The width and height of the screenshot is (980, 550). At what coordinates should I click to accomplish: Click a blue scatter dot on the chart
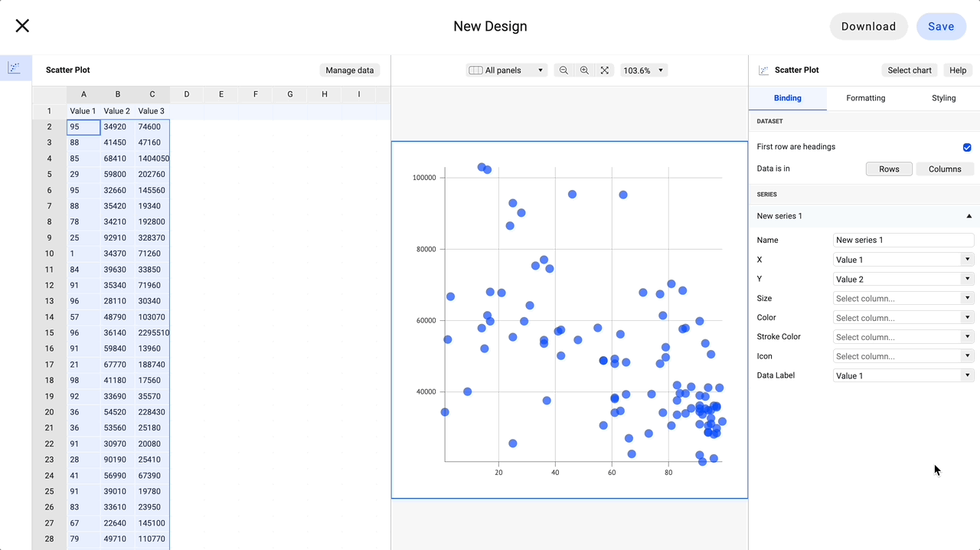coord(572,194)
